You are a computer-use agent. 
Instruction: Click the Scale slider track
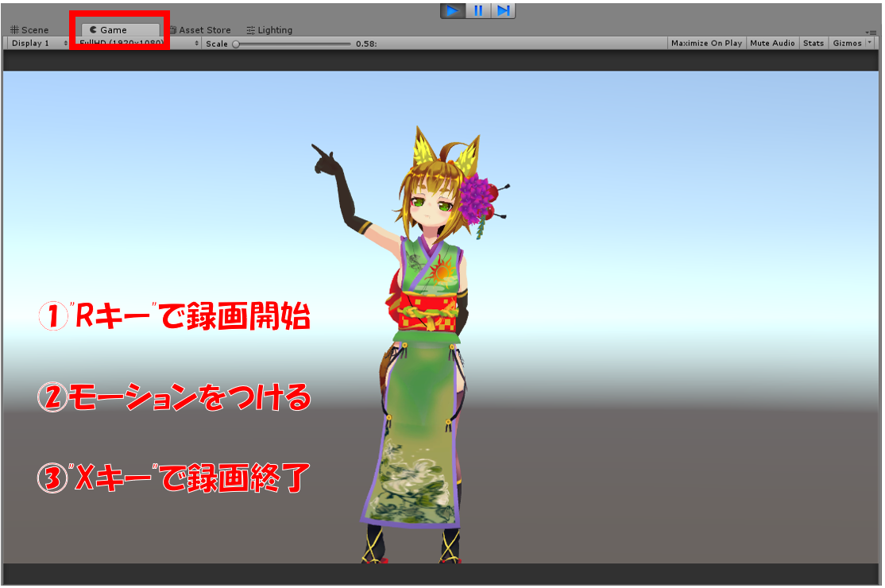point(292,44)
